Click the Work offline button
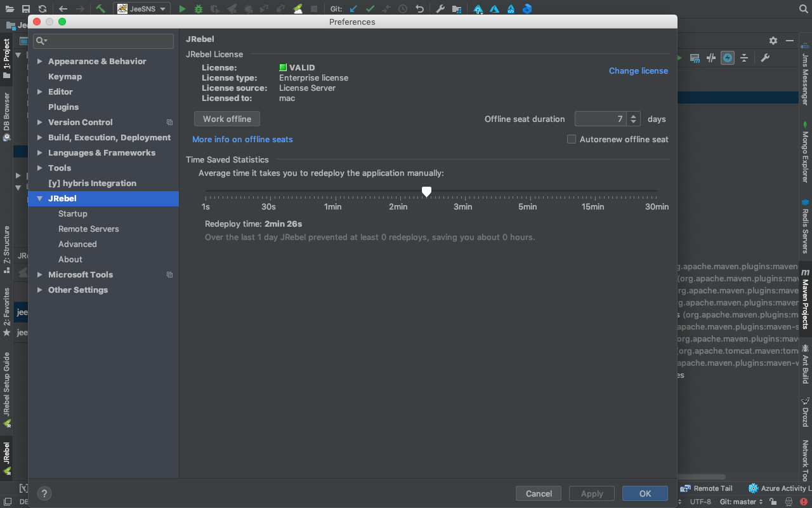Screen dimensions: 812x508 click(x=227, y=119)
